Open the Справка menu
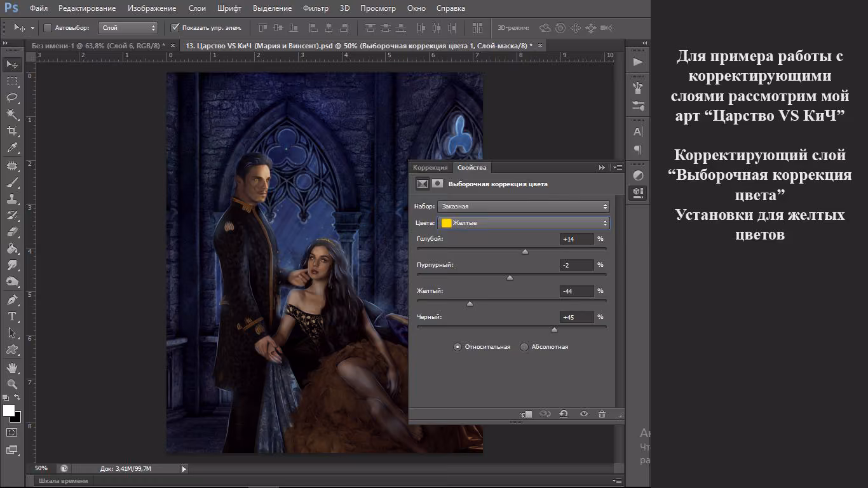 tap(451, 8)
